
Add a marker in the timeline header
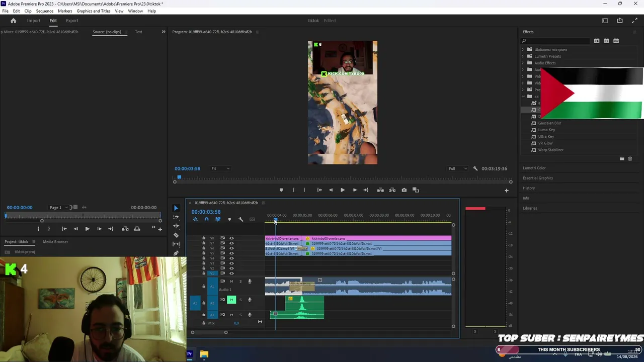click(x=229, y=219)
